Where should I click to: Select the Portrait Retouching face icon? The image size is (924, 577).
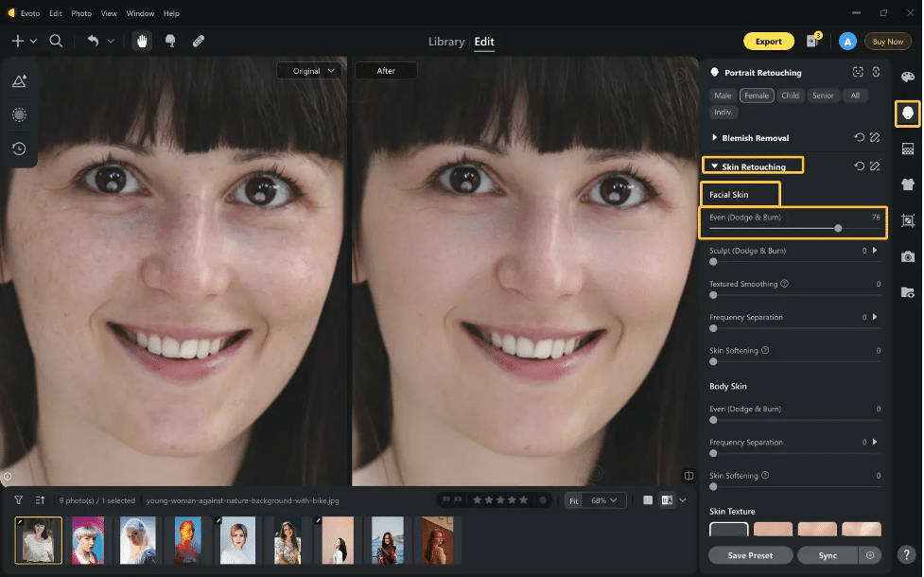(x=907, y=114)
